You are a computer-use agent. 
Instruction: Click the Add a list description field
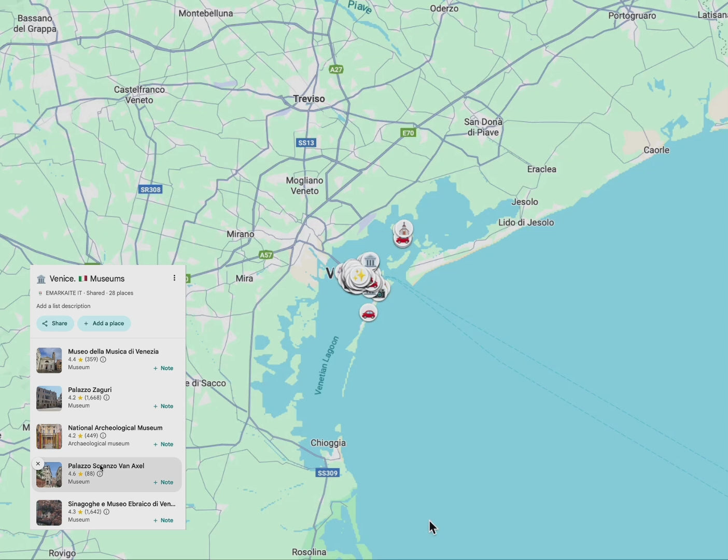pos(63,306)
